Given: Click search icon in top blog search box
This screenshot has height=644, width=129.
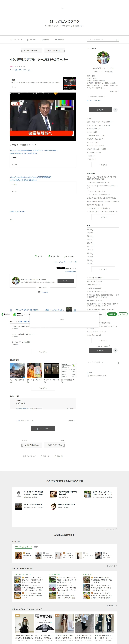Looking at the screenshot, I should tap(117, 40).
